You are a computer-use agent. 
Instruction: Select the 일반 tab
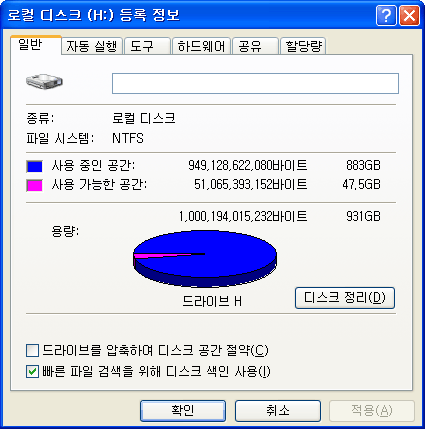pos(36,45)
